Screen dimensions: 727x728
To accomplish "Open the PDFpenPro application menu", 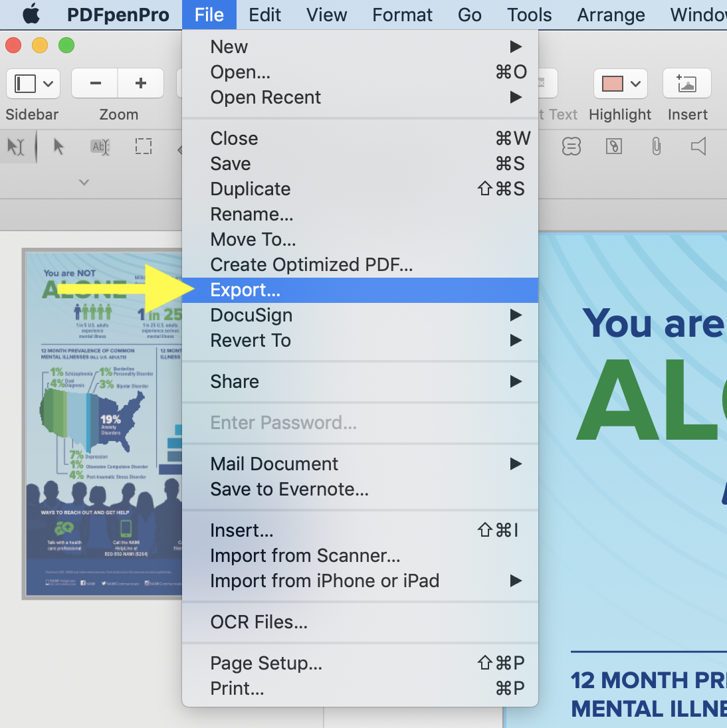I will [118, 15].
